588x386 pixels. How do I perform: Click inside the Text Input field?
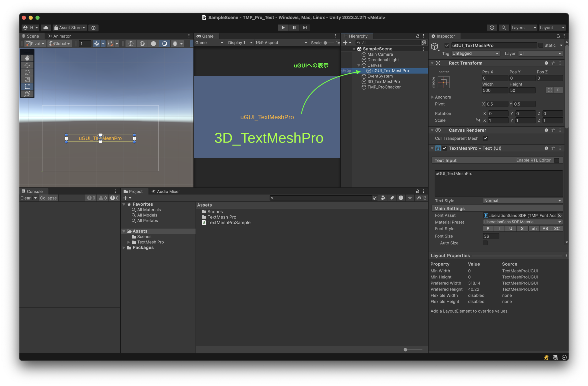498,184
